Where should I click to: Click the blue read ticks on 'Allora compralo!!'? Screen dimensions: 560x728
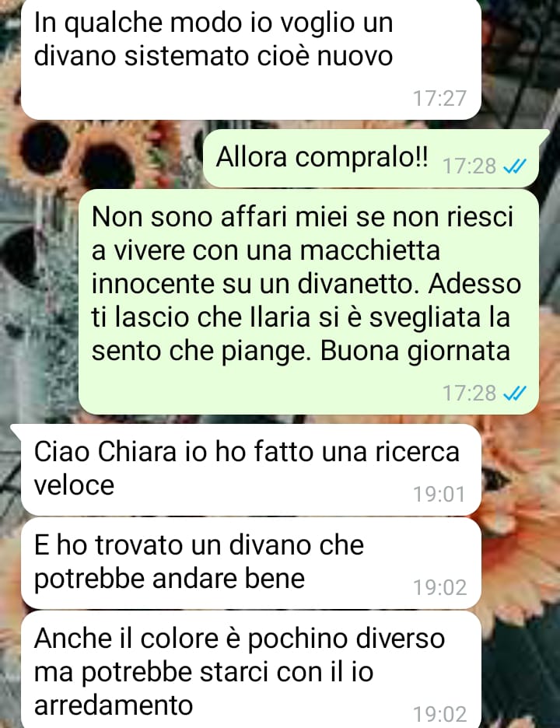click(514, 166)
